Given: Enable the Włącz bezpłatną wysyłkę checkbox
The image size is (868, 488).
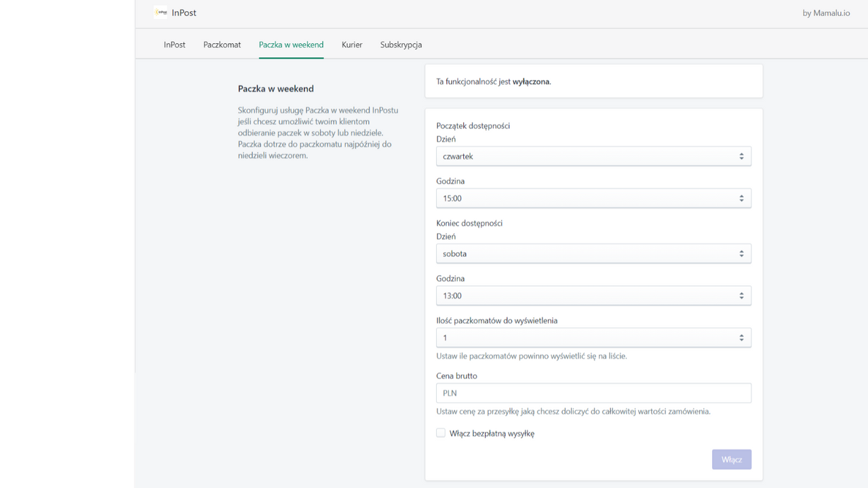Looking at the screenshot, I should [x=441, y=433].
